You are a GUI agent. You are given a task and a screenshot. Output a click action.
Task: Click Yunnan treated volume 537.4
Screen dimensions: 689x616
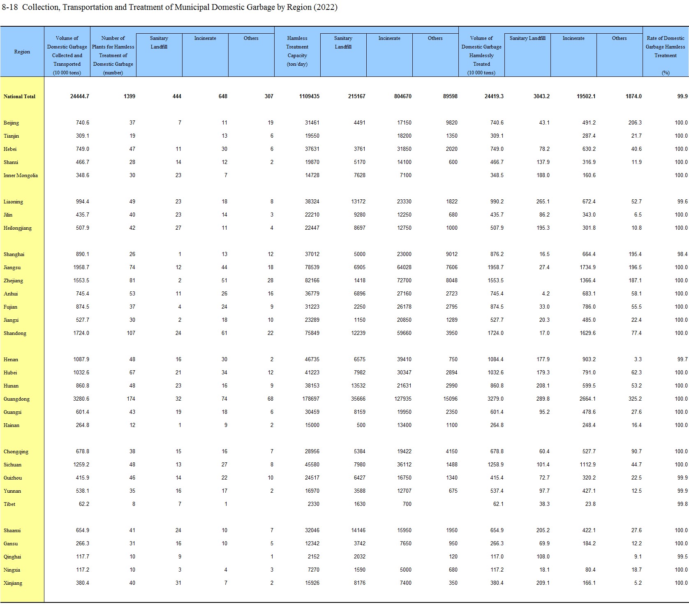pyautogui.click(x=497, y=491)
